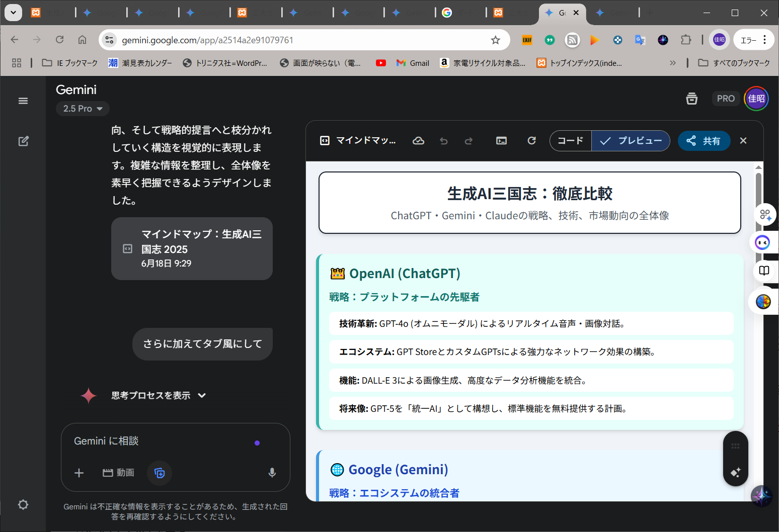
Task: Open the RSS feed extension icon
Action: click(x=572, y=40)
